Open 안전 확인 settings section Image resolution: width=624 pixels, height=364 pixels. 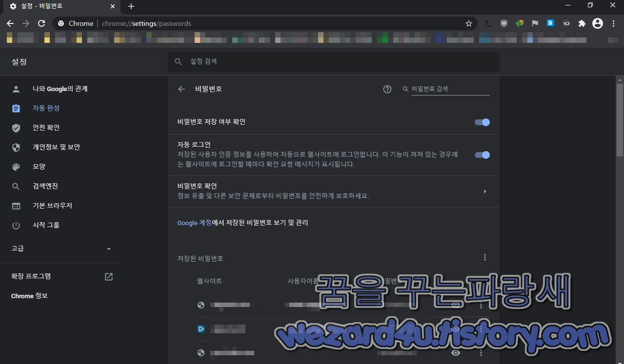(46, 128)
